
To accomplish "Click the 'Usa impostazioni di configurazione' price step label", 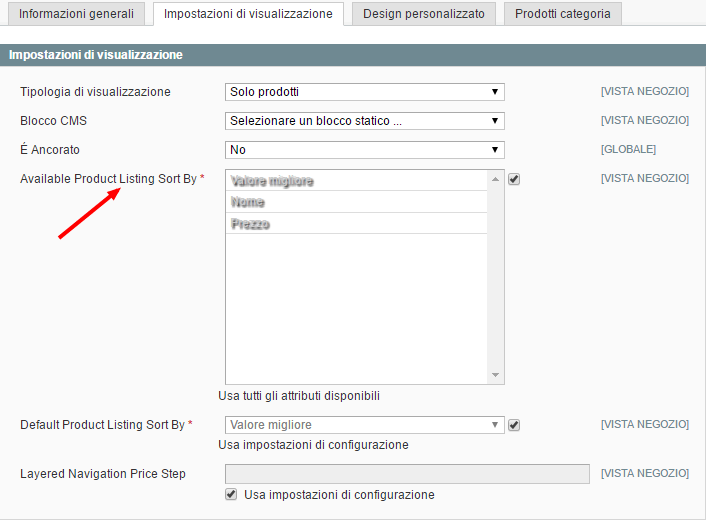I will pos(339,495).
